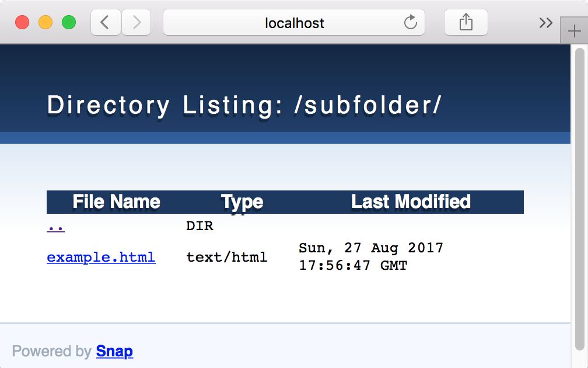Close the browser window with the red button
The width and height of the screenshot is (588, 368).
tap(22, 22)
